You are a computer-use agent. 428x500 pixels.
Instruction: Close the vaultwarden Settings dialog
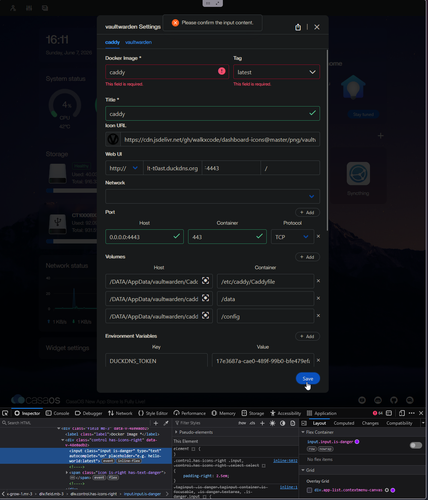(317, 27)
